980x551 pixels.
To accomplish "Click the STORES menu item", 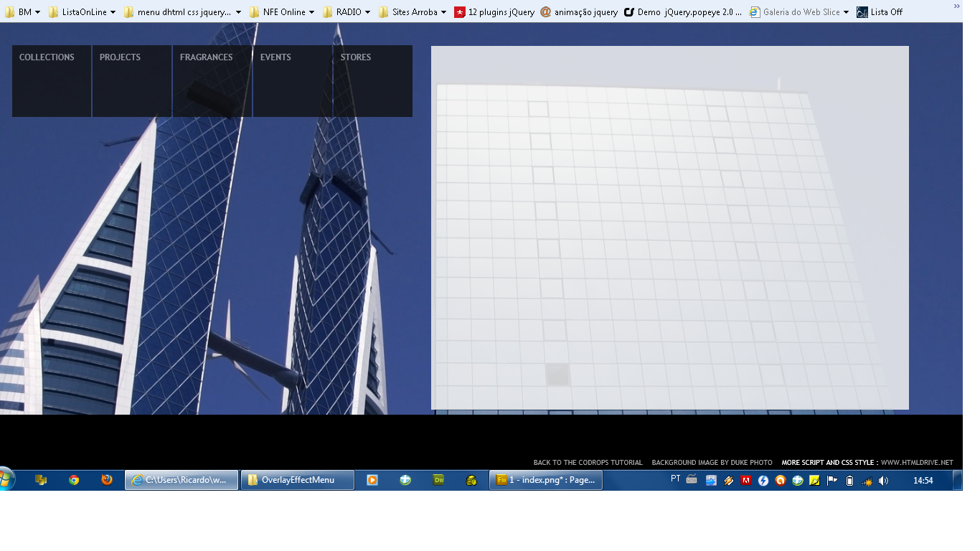I will pyautogui.click(x=356, y=57).
